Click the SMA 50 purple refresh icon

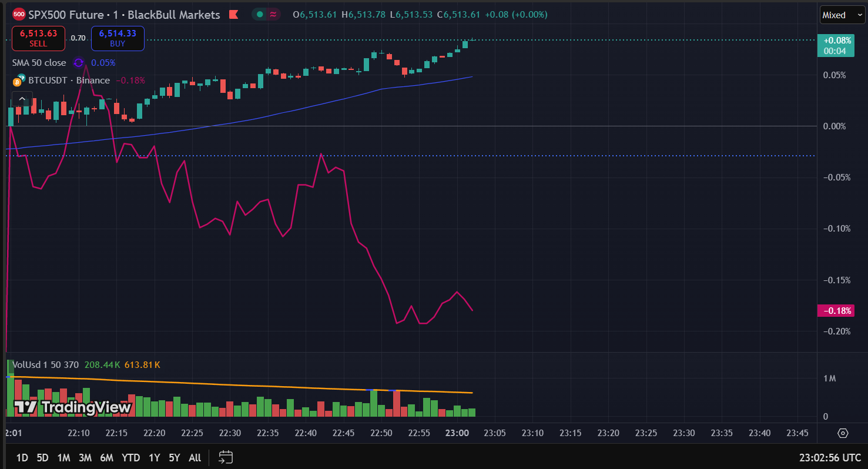point(79,62)
